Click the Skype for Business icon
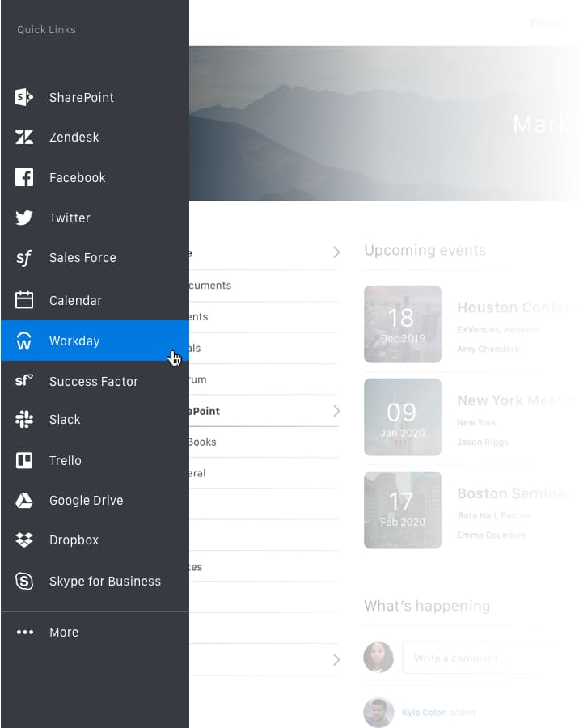 24,581
